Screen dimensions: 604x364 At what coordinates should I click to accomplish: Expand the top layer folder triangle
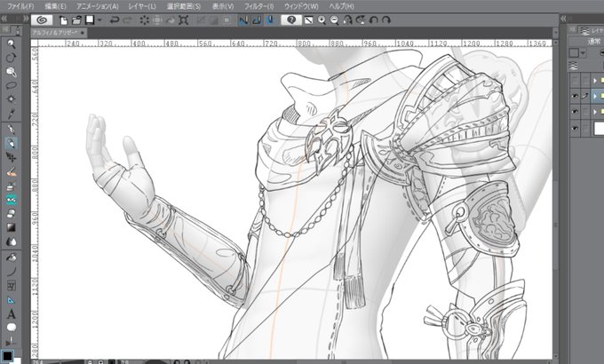point(595,81)
